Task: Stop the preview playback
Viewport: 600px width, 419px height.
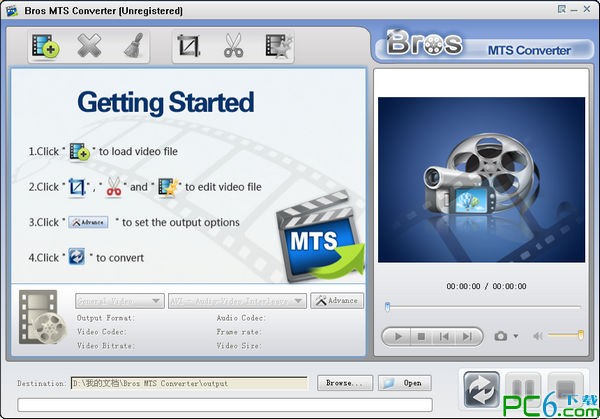Action: point(421,337)
